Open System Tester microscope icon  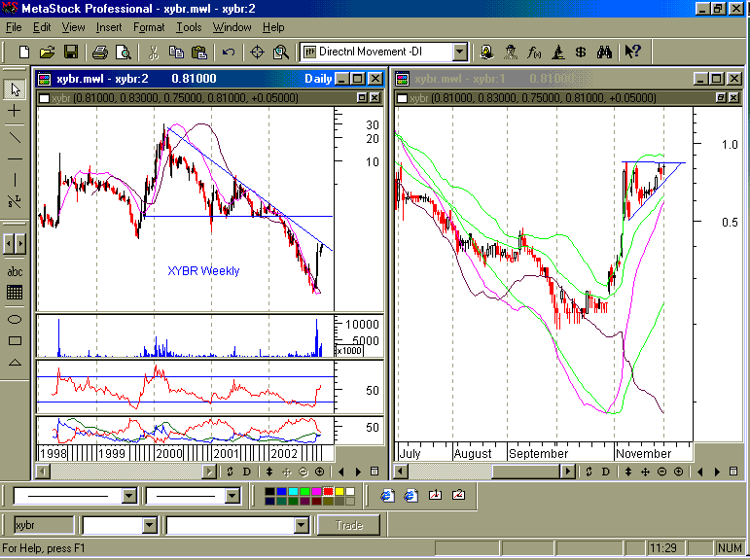(557, 52)
